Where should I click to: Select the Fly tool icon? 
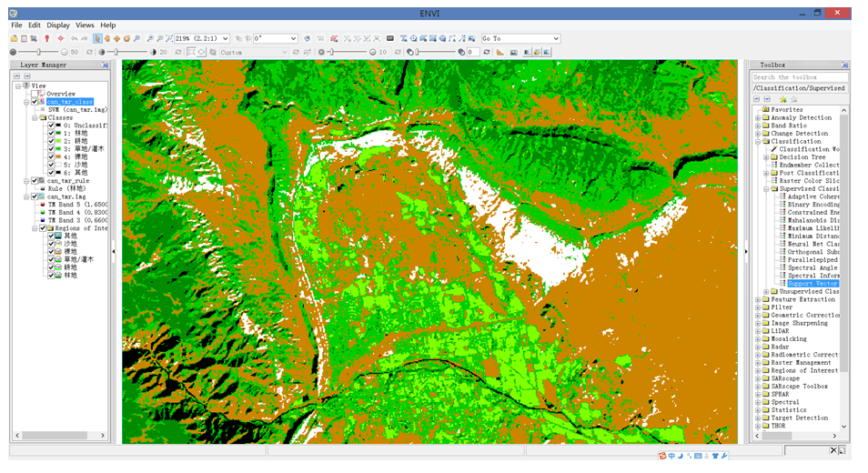click(x=116, y=39)
